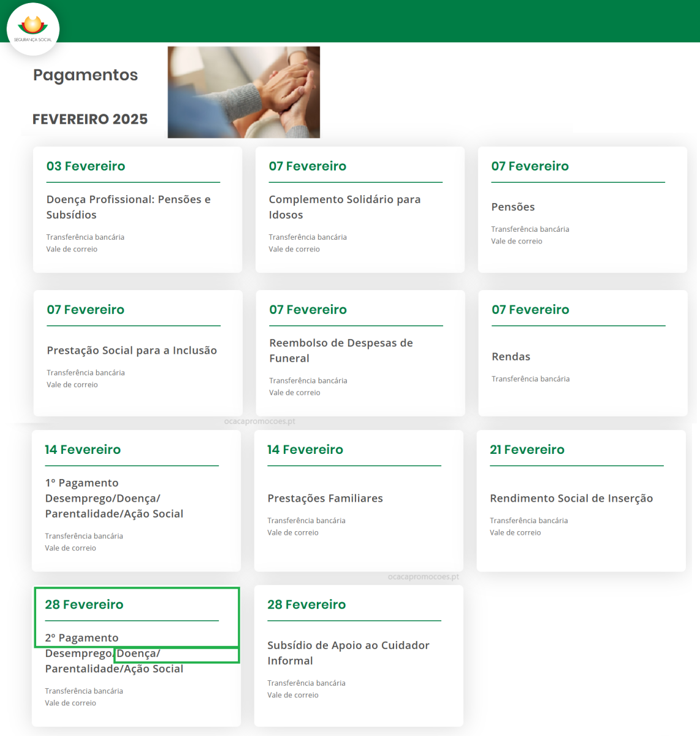Click the Segurança Social logo

33,29
